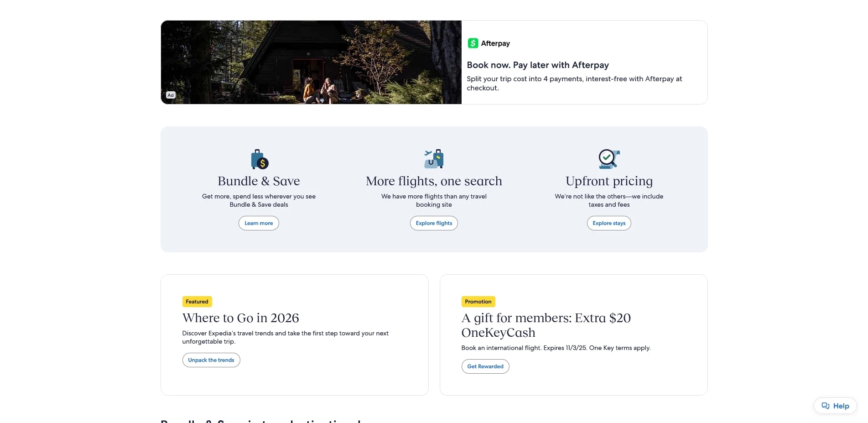Select the Promotion badge

[x=478, y=302]
